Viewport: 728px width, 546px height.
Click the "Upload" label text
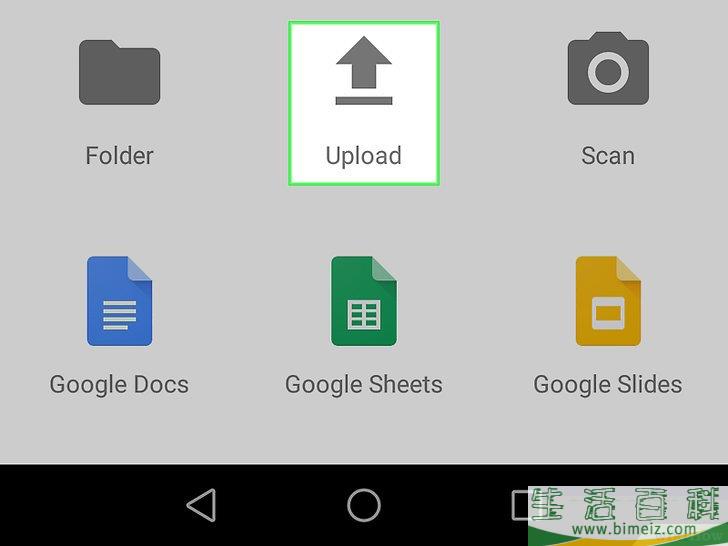coord(364,156)
